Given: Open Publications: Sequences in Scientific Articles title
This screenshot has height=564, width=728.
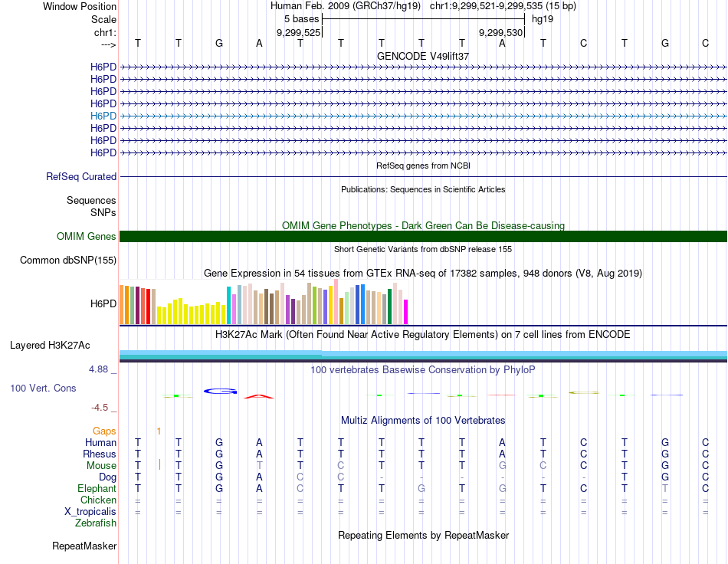Looking at the screenshot, I should [423, 189].
